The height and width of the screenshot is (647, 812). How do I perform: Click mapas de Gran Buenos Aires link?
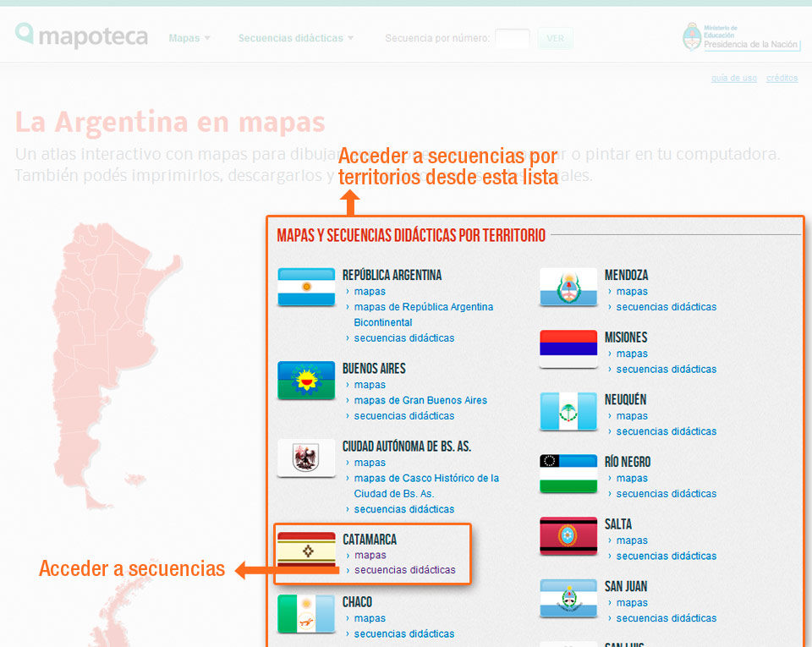[421, 400]
